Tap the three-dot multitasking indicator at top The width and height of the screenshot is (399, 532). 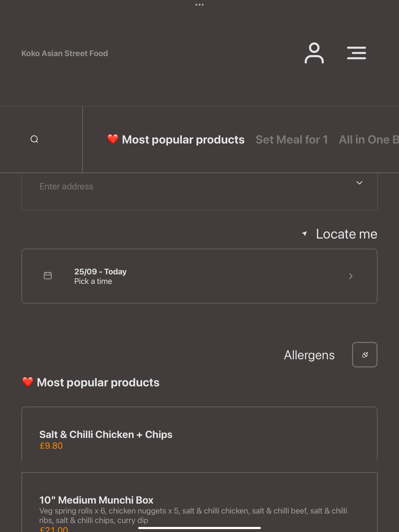199,4
